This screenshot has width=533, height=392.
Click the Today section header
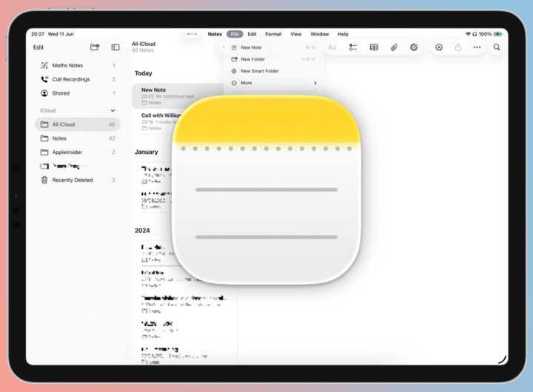[144, 73]
